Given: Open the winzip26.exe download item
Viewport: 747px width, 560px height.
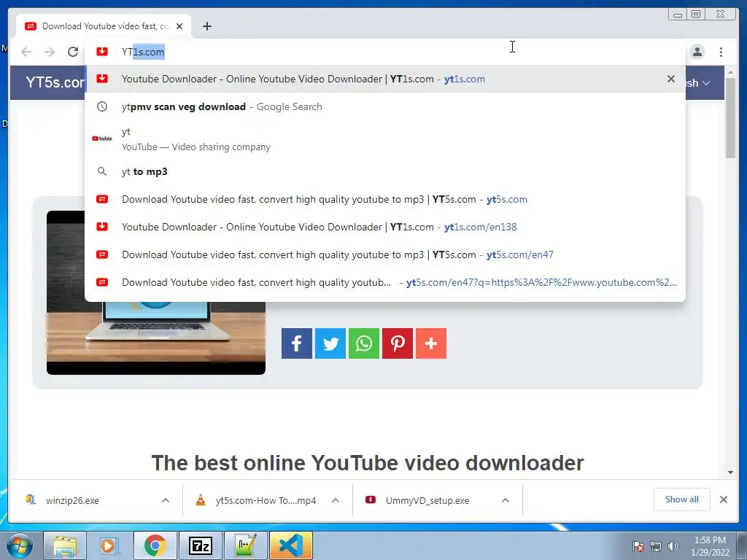Looking at the screenshot, I should [x=72, y=500].
